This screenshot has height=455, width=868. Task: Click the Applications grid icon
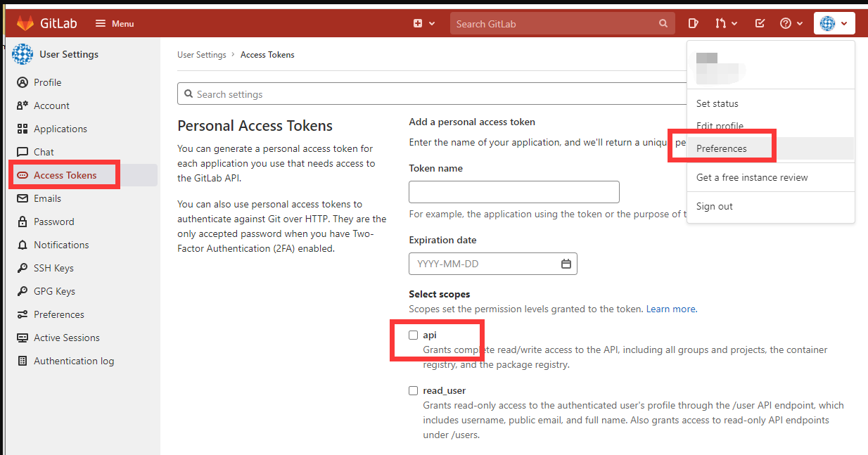(x=23, y=129)
